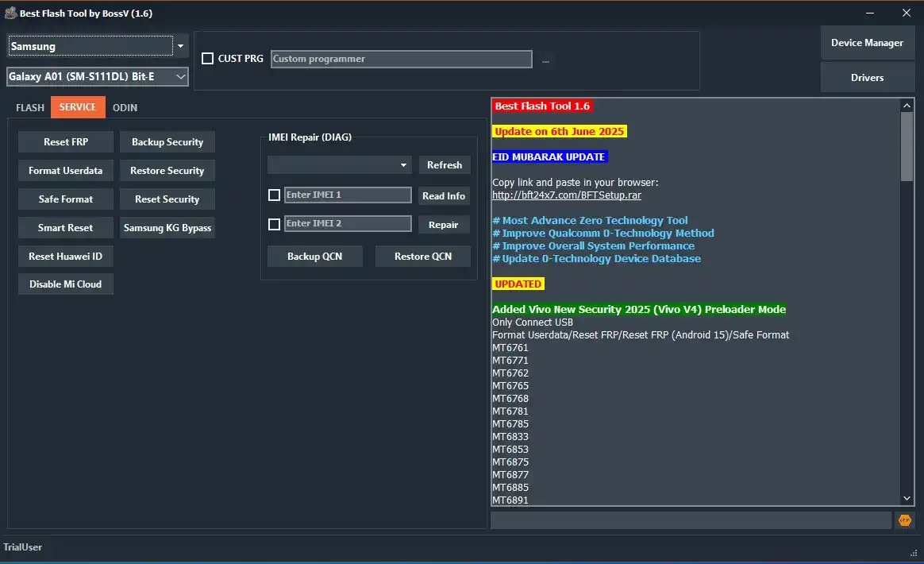
Task: Click the 'Only Connect USB' log line
Action: tap(533, 323)
